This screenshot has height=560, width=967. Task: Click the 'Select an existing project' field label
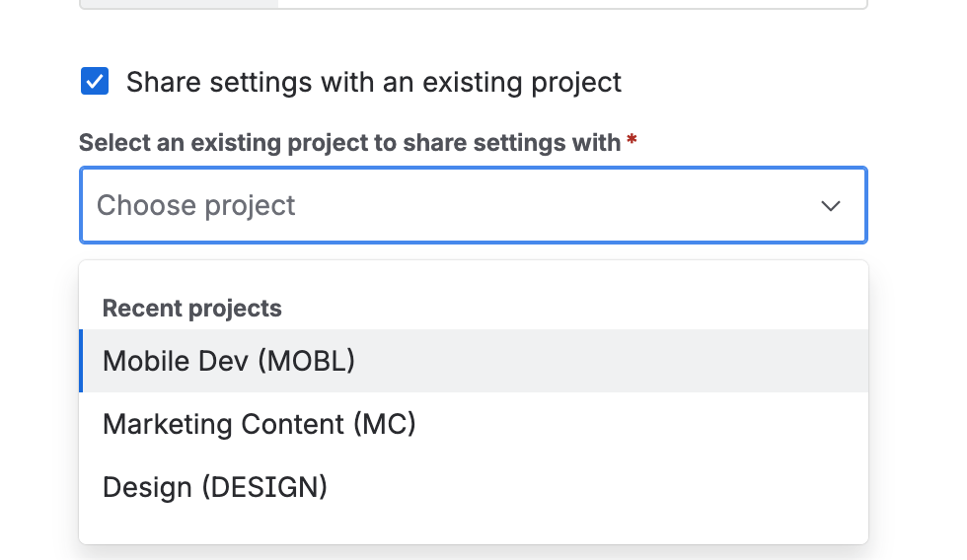(x=349, y=143)
